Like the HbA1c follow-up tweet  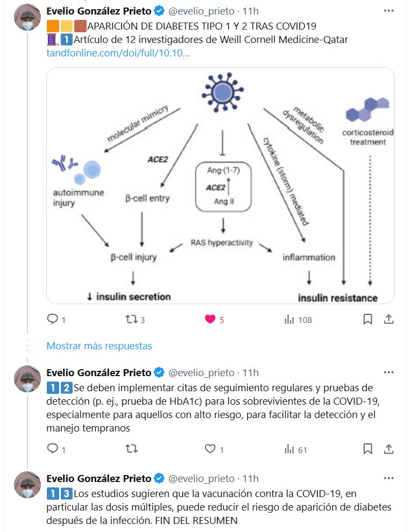tap(210, 449)
